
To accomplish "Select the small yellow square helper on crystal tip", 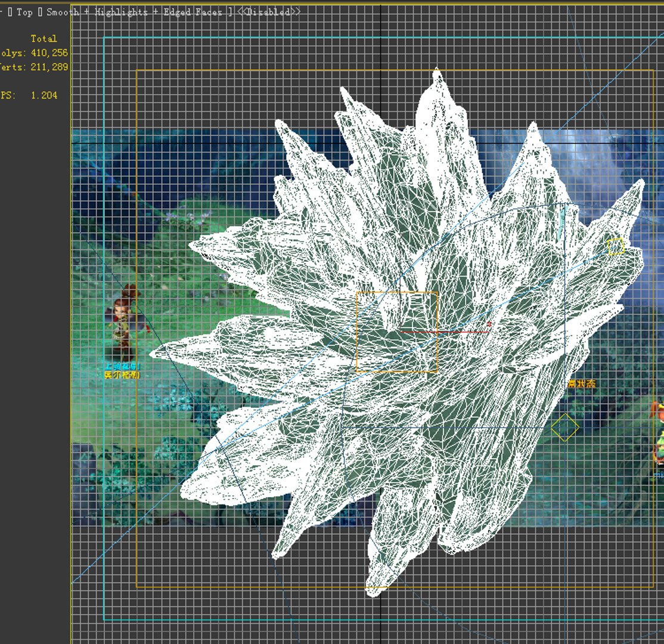I will [x=616, y=246].
